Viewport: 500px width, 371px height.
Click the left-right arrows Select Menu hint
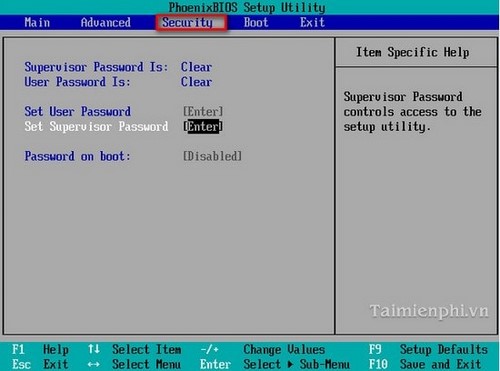coord(134,364)
